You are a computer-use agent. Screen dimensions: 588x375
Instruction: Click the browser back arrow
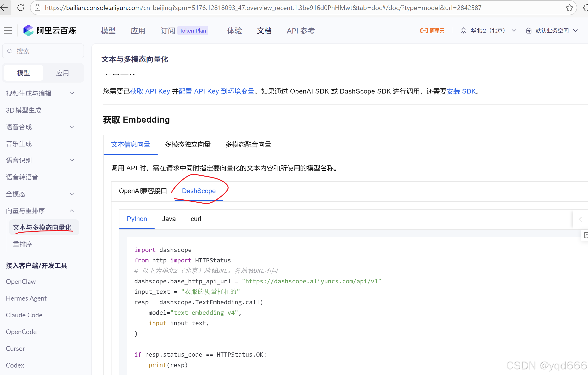(x=4, y=8)
